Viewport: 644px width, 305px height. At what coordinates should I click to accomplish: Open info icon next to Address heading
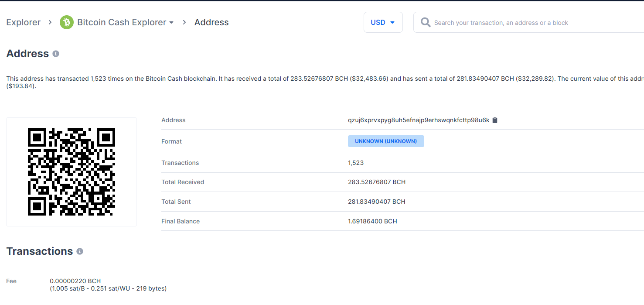tap(56, 54)
